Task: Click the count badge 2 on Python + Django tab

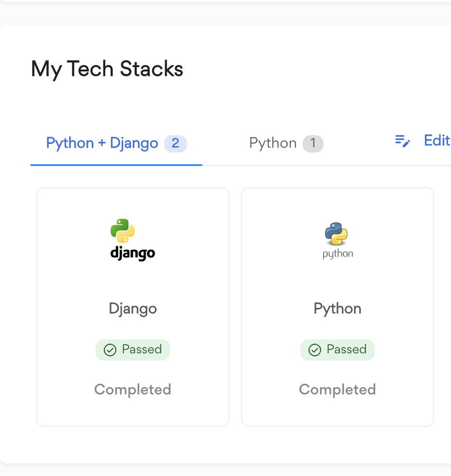Action: pyautogui.click(x=175, y=143)
